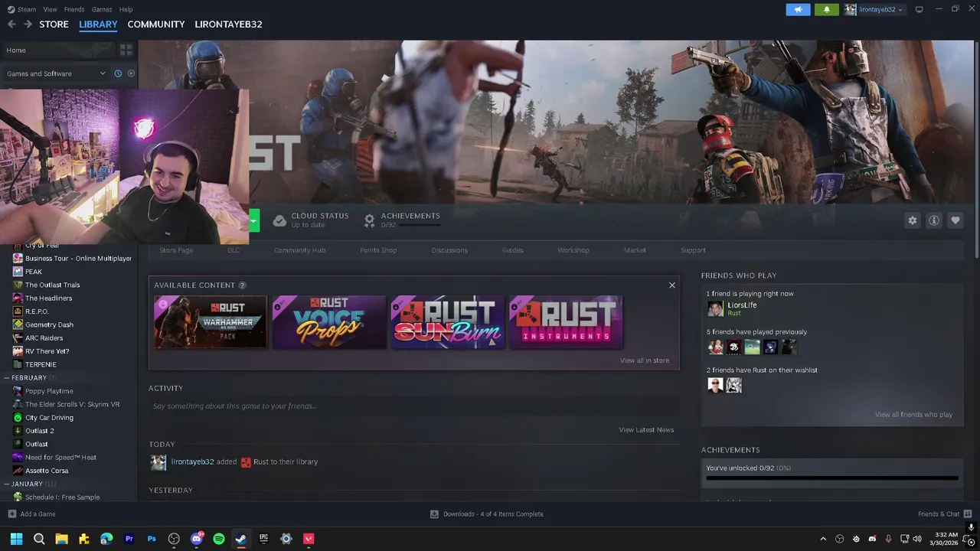
Task: Select Geometry Dash in game list
Action: click(49, 324)
